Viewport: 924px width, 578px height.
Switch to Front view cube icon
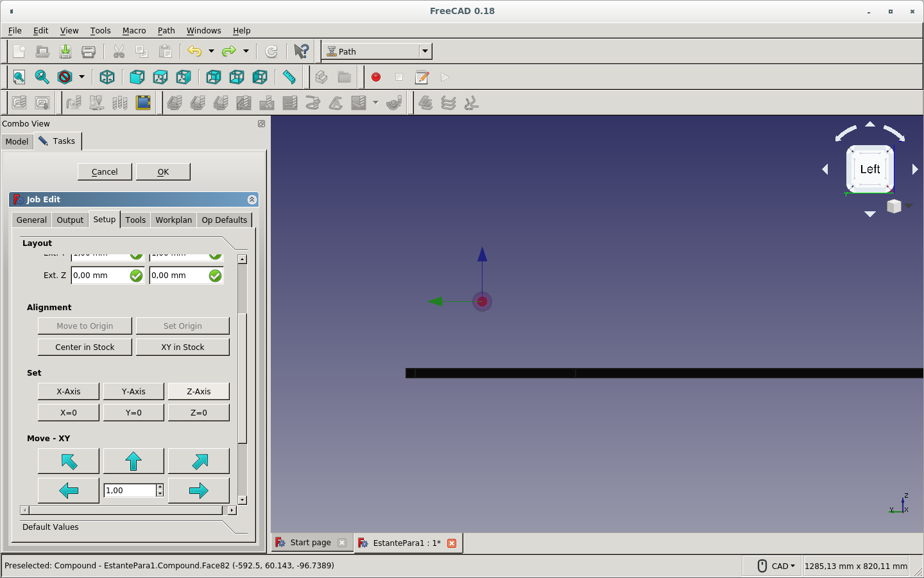click(x=137, y=77)
